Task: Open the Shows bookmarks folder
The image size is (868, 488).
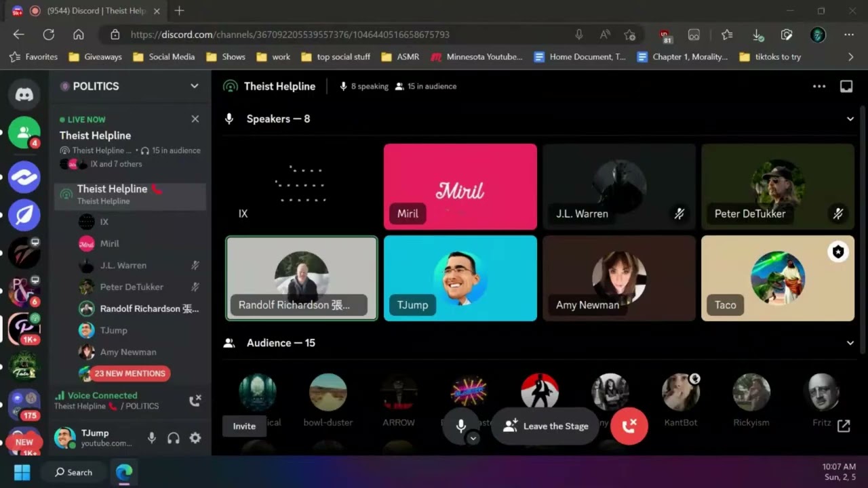Action: [x=226, y=57]
